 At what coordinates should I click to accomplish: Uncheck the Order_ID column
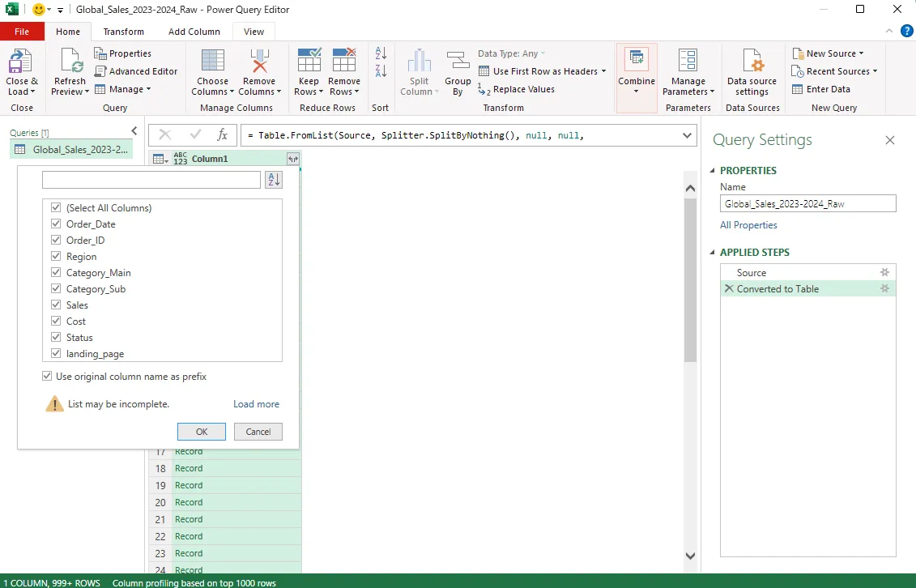tap(56, 240)
